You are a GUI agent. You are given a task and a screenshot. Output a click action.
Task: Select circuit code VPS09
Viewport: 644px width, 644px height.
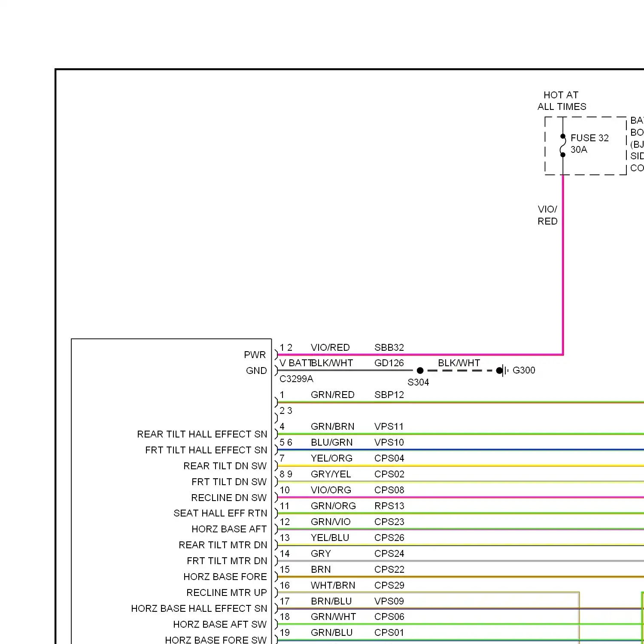pos(389,601)
